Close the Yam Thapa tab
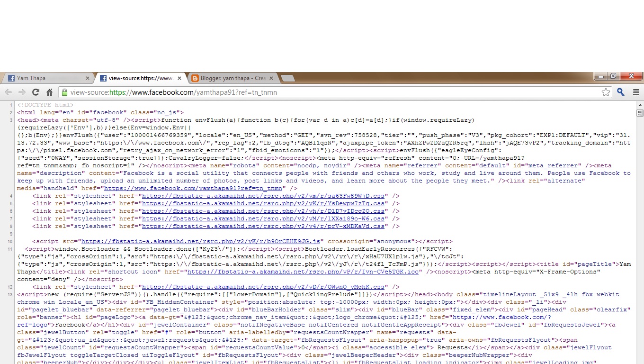This screenshot has height=364, width=644. coord(87,78)
